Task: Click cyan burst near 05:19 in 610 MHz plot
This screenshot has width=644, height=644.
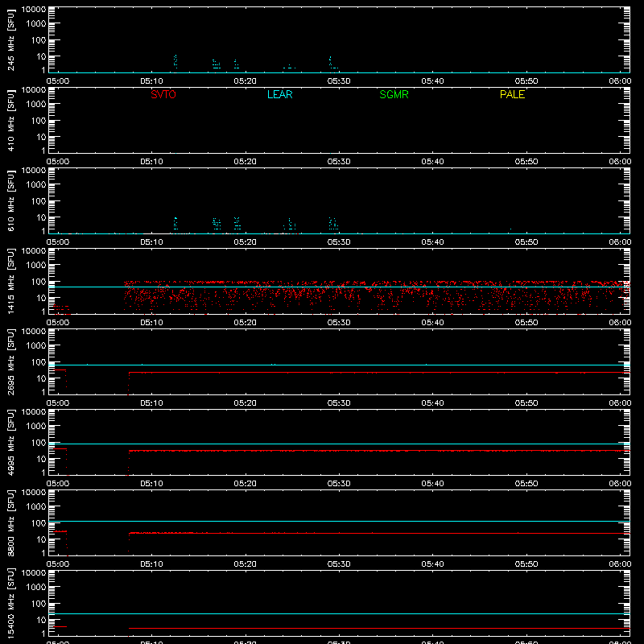Action: [x=237, y=223]
